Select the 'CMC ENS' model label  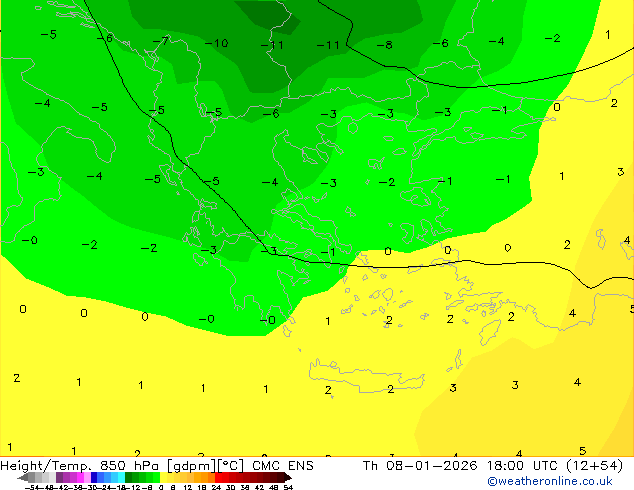pyautogui.click(x=283, y=466)
